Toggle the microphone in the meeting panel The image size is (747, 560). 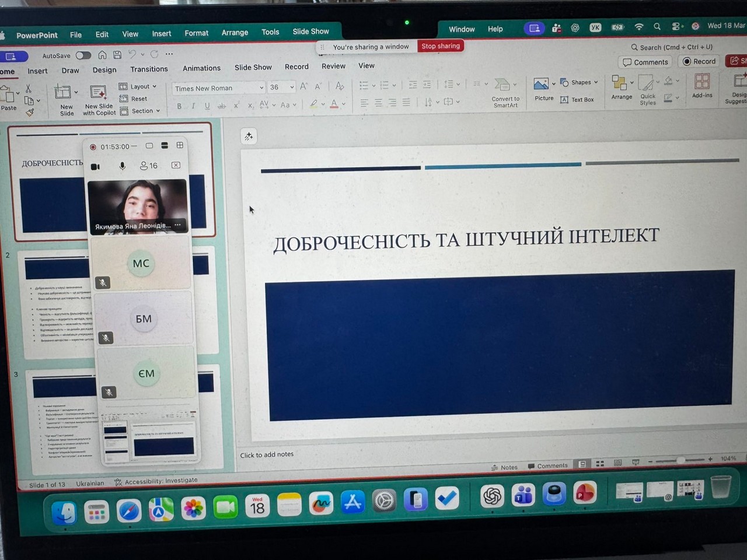point(123,166)
